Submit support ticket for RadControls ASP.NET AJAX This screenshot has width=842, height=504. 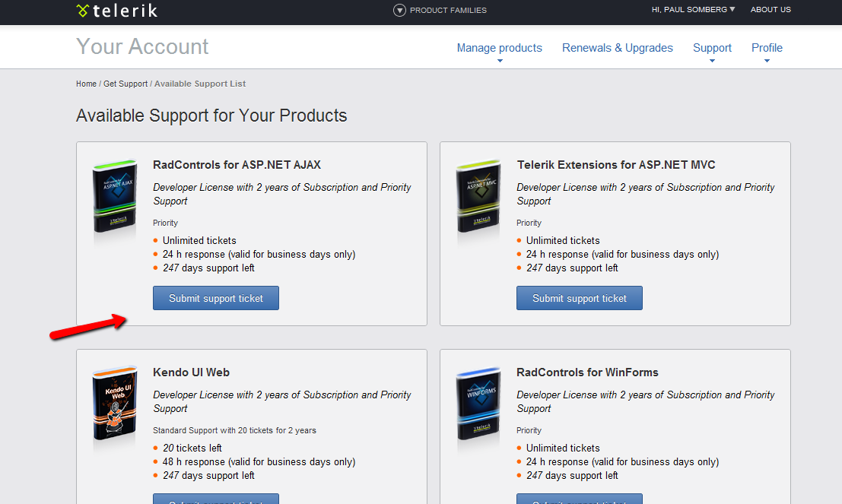click(x=216, y=298)
